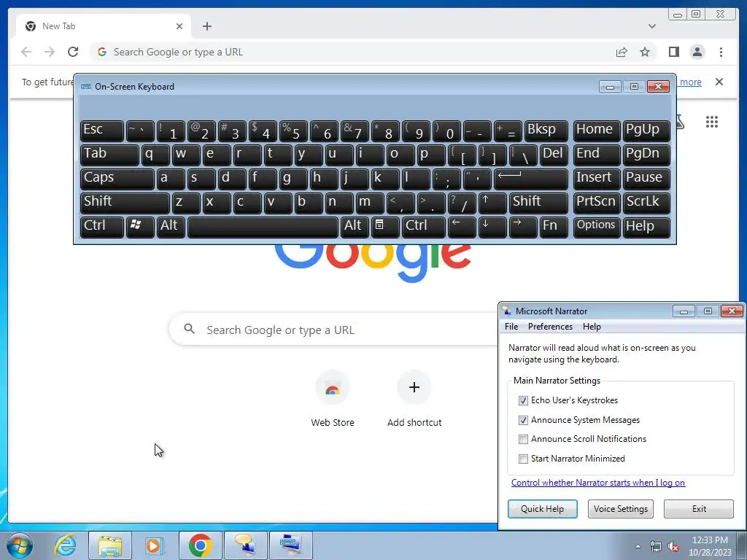Open Chrome's three-dot menu
Viewport: 747px width, 560px height.
pyautogui.click(x=721, y=52)
